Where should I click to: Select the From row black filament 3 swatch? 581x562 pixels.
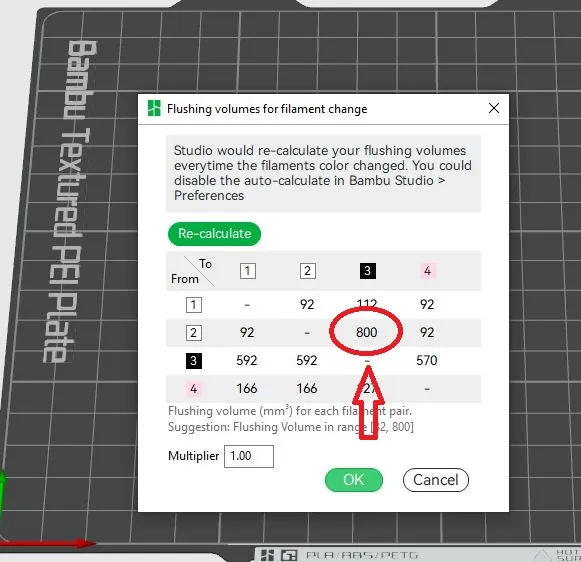(193, 361)
